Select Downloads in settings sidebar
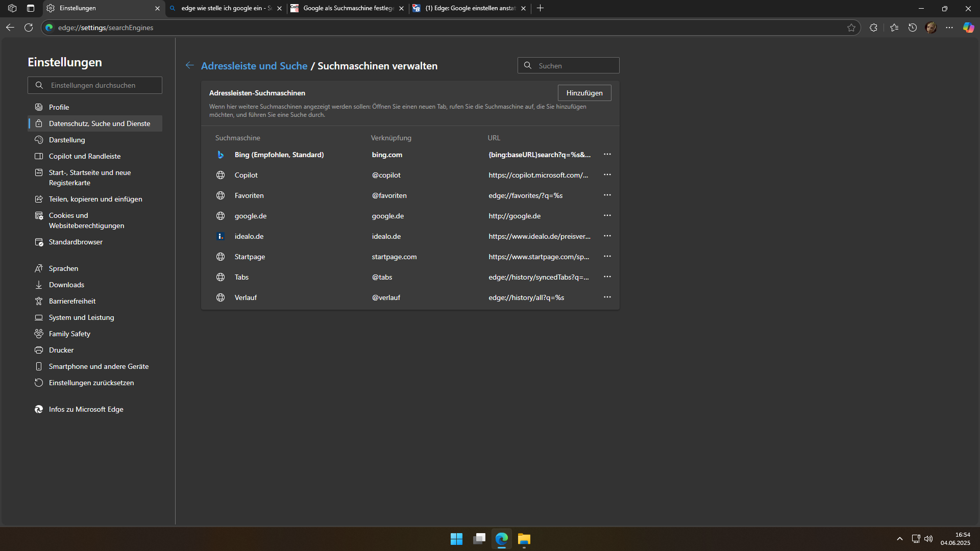980x551 pixels. (x=66, y=285)
